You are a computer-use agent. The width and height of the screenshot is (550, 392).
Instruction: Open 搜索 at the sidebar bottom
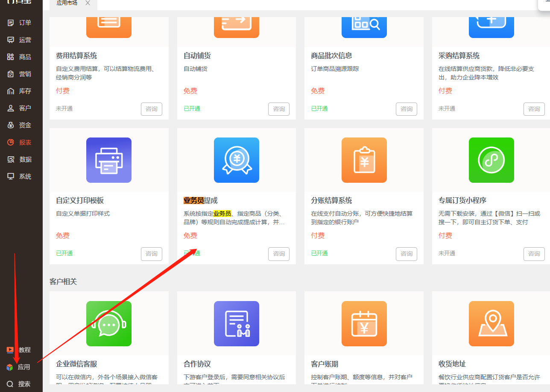point(19,384)
